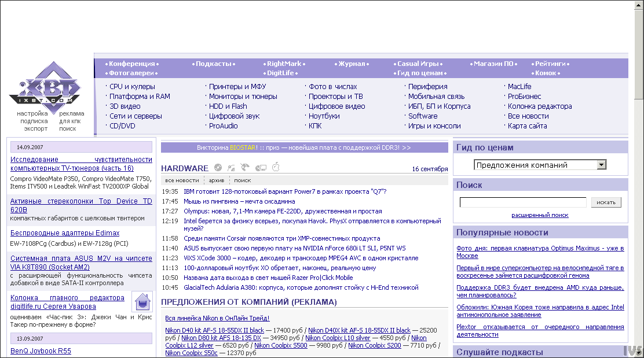Click the second small icon after HARDWARE
Viewport: 644px width, 358px height.
click(231, 168)
